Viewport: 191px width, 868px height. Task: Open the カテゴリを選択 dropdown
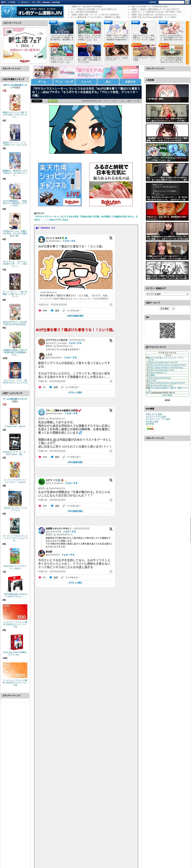167,294
